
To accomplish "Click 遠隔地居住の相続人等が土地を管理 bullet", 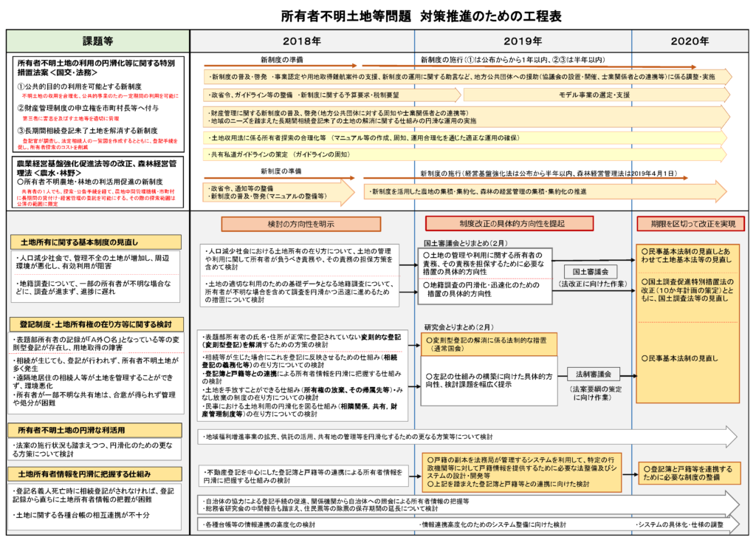I will pos(92,381).
